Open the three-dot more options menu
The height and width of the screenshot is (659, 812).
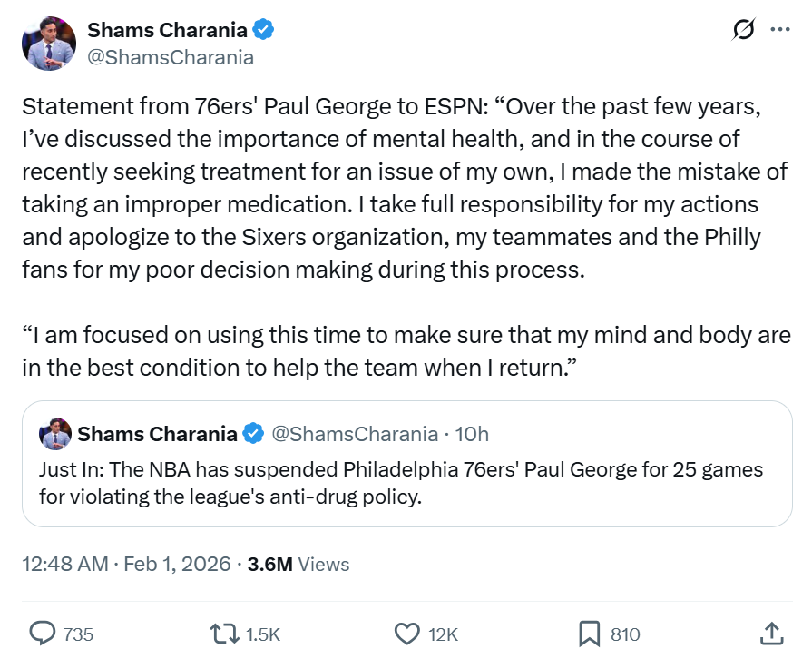coord(779,30)
